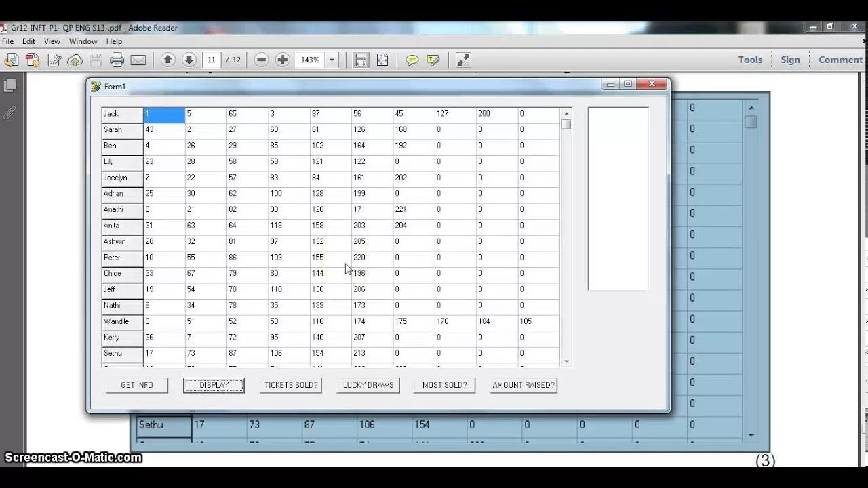The image size is (868, 488).
Task: Click the Read Mode expand icon
Action: point(463,60)
